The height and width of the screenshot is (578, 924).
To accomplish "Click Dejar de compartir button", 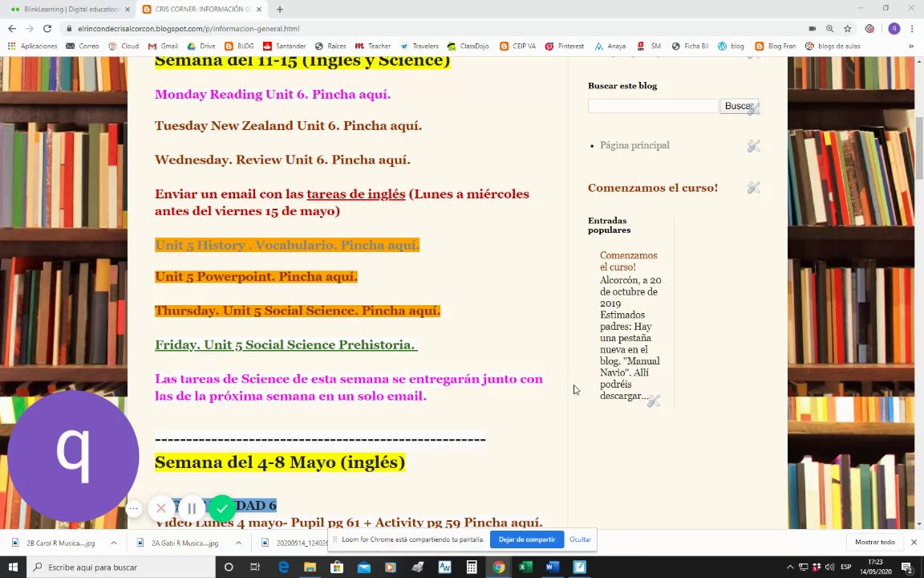I will pos(527,539).
